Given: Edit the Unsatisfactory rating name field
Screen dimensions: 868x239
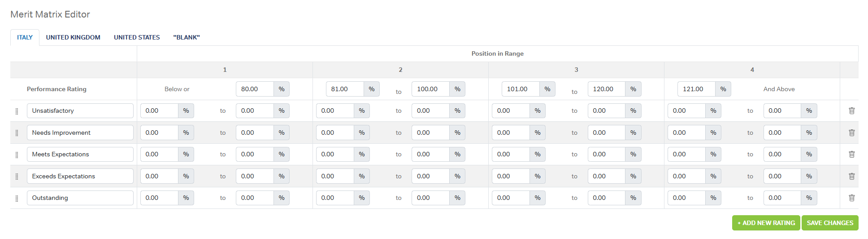Looking at the screenshot, I should pyautogui.click(x=80, y=111).
